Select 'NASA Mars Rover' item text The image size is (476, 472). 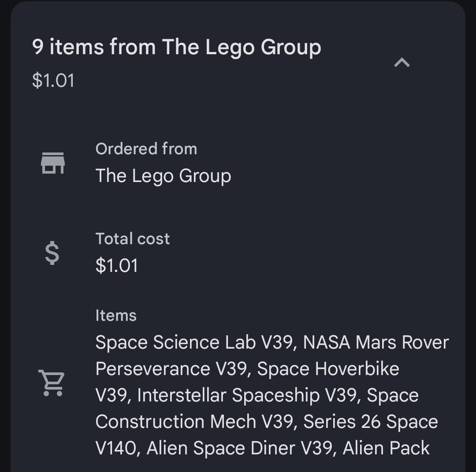(376, 342)
